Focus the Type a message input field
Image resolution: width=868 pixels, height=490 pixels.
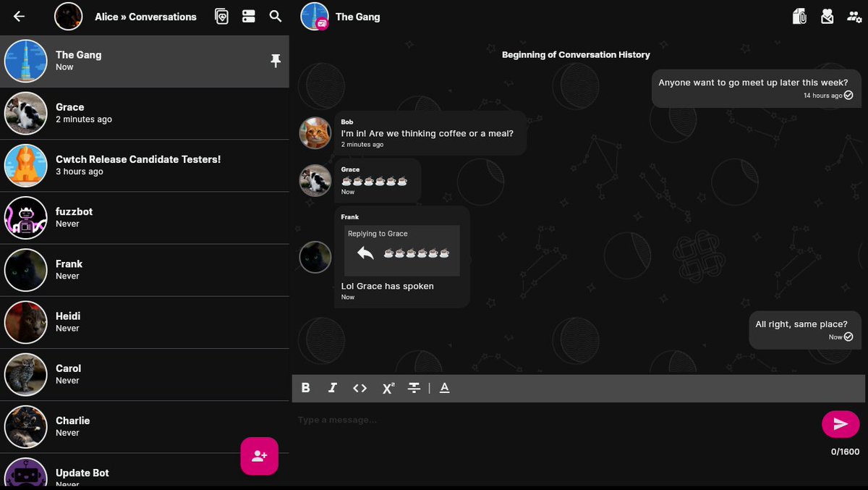(556, 421)
